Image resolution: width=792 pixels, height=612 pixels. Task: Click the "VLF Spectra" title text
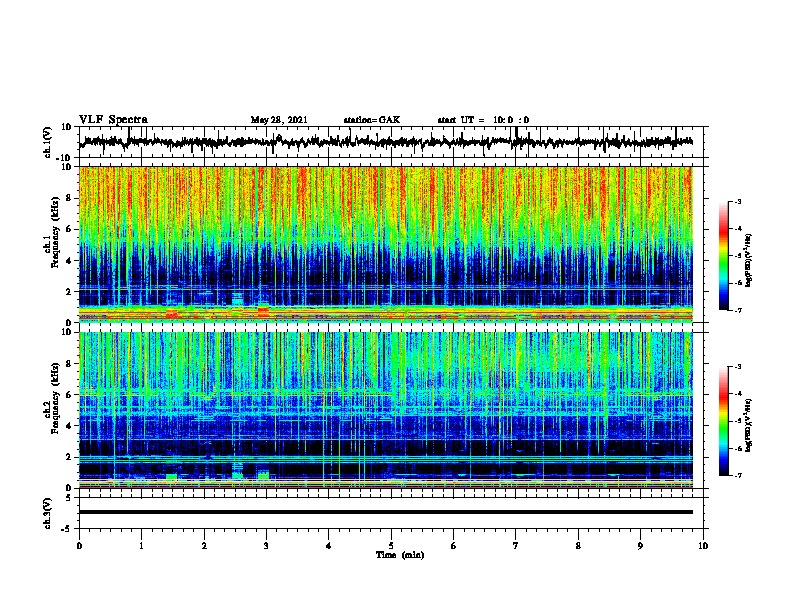point(113,120)
